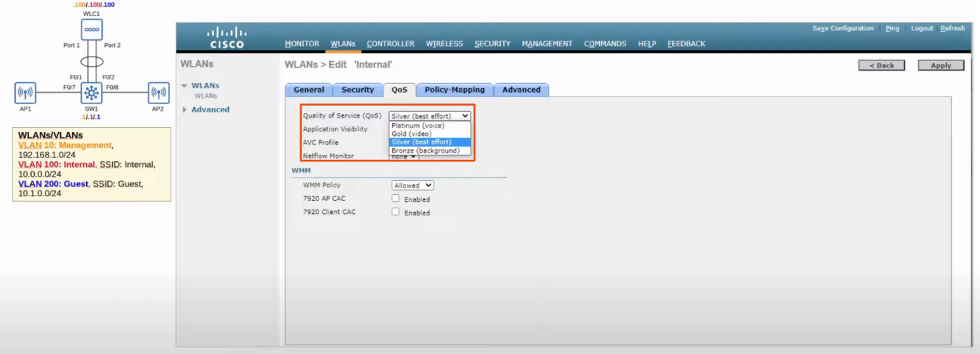Choose Bronze (background) from QoS list
The height and width of the screenshot is (354, 980).
click(x=425, y=150)
